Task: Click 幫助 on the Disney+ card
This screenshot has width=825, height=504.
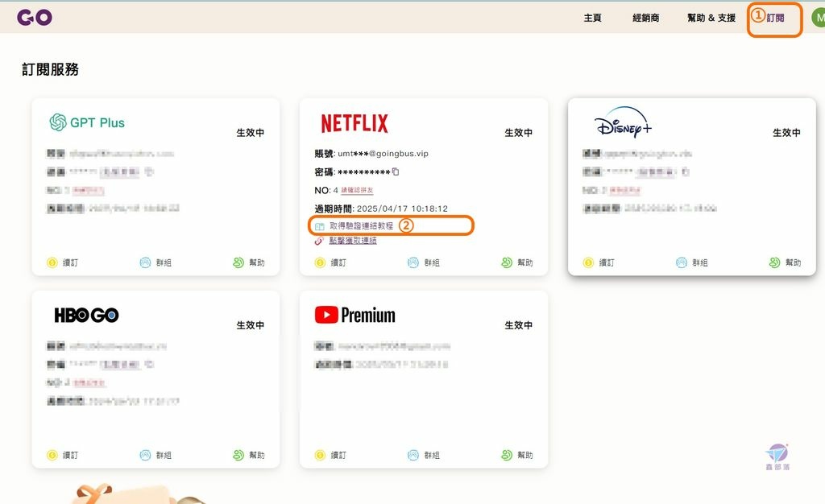Action: [785, 262]
